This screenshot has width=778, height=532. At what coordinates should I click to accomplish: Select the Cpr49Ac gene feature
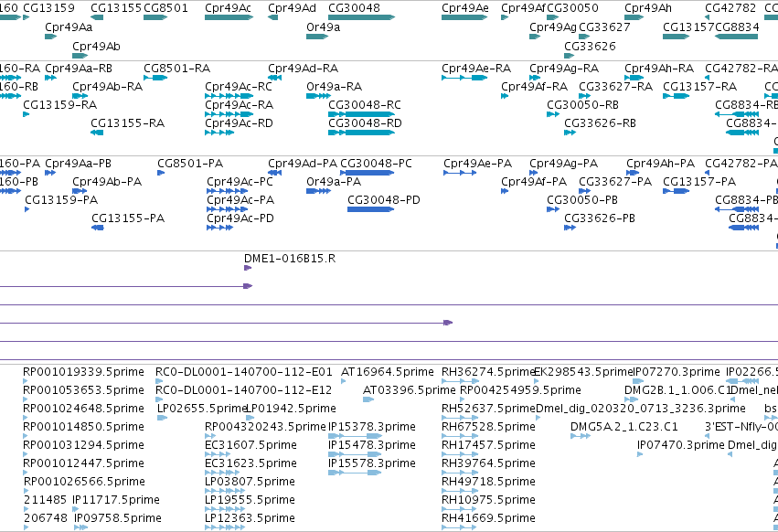[x=229, y=17]
